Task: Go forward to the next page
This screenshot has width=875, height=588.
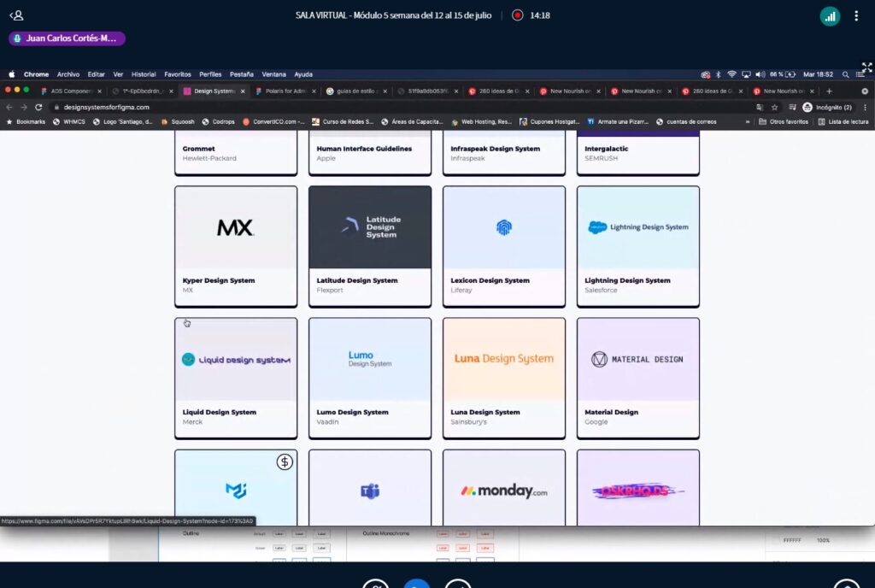Action: (x=23, y=107)
